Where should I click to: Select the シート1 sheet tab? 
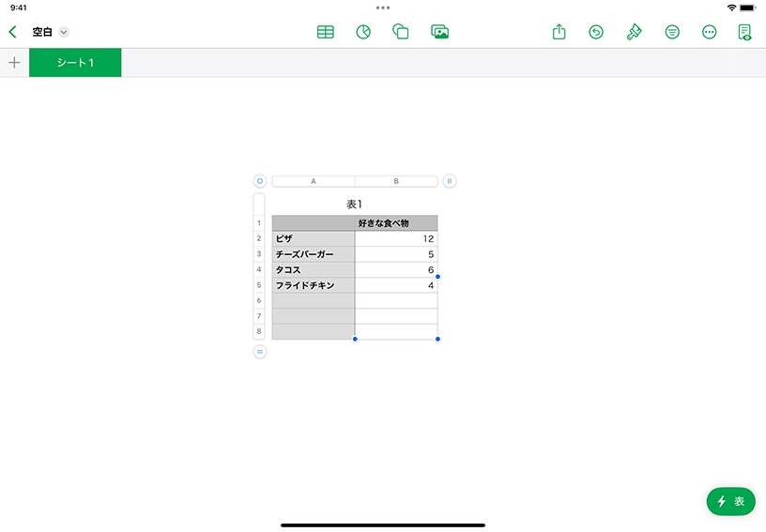75,63
